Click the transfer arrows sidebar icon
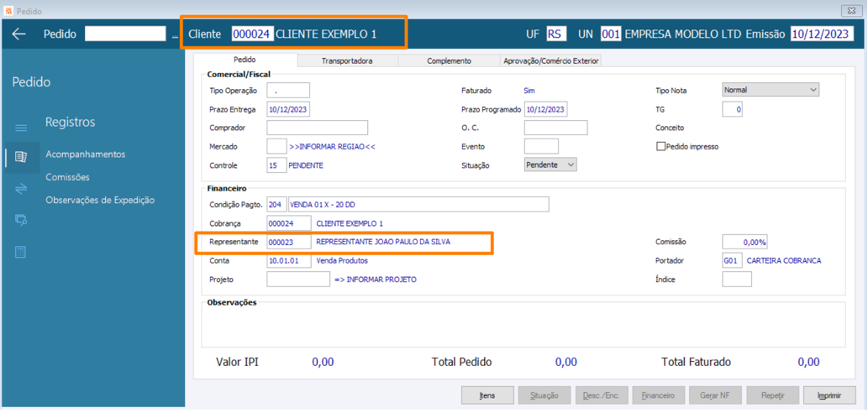 click(20, 189)
